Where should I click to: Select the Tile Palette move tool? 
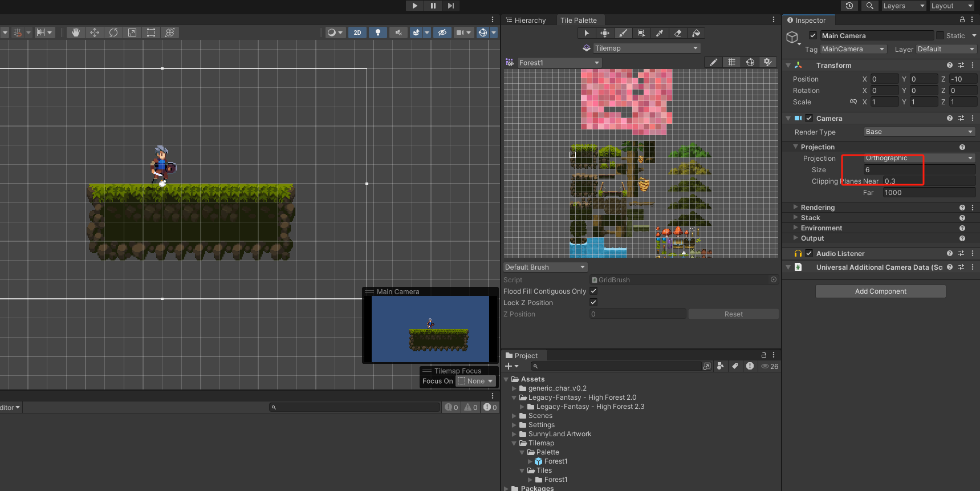(x=605, y=33)
